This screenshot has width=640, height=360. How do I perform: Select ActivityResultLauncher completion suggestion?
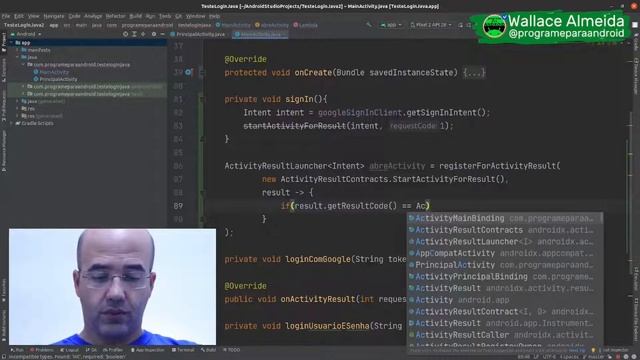tap(505, 242)
